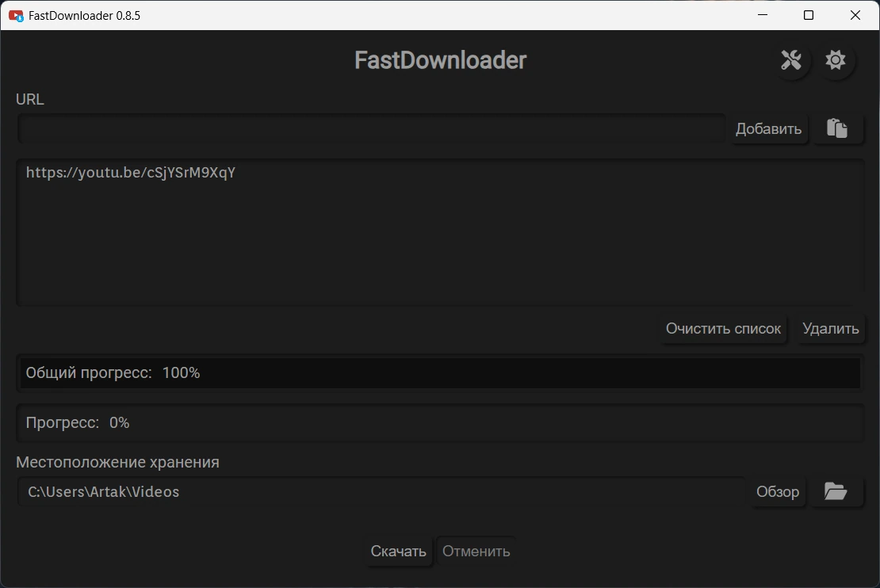The height and width of the screenshot is (588, 880).
Task: Open the tools wrench and screwdriver icon
Action: coord(790,60)
